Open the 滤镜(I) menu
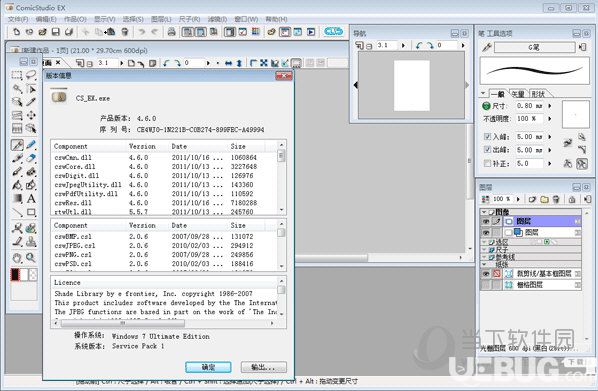Viewport: 598px width, 391px height. pos(217,19)
